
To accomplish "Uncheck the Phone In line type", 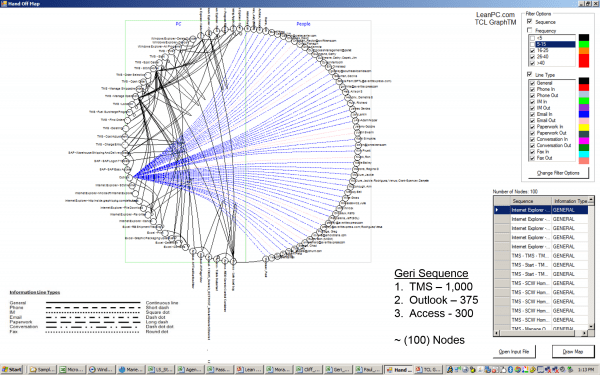I will [532, 89].
